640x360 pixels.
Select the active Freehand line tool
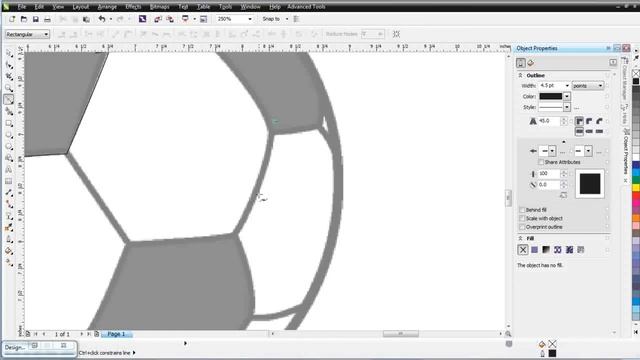(9, 99)
